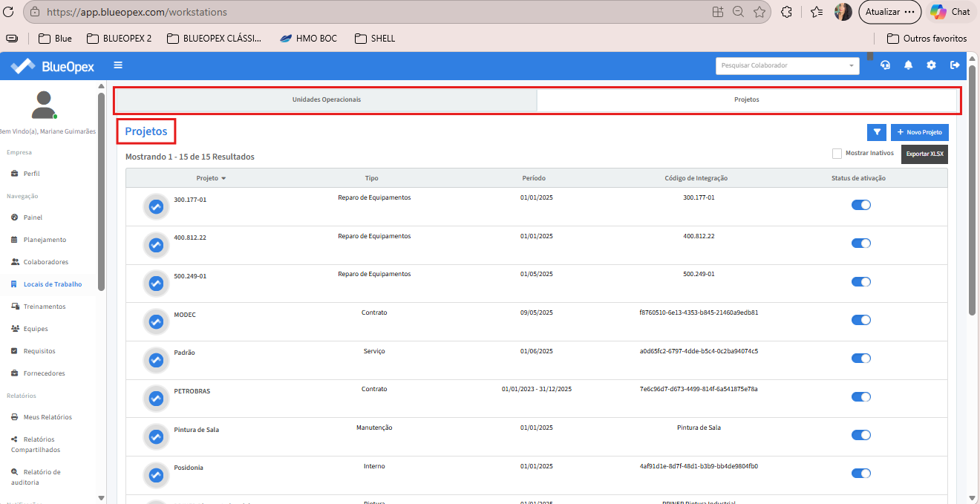Viewport: 980px width, 504px height.
Task: Click the Equipes group icon
Action: 16,329
